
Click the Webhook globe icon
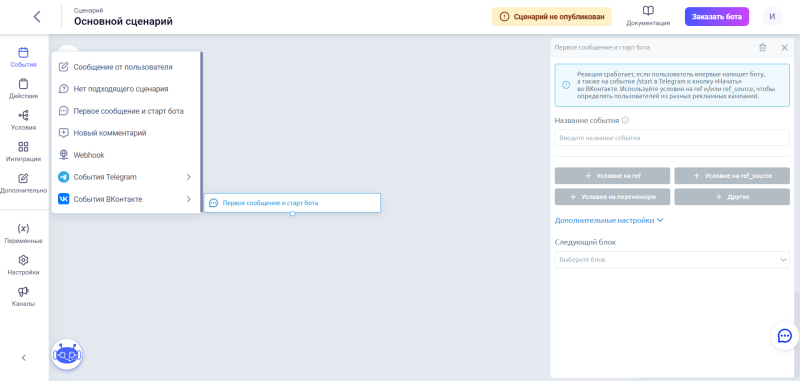tap(63, 155)
